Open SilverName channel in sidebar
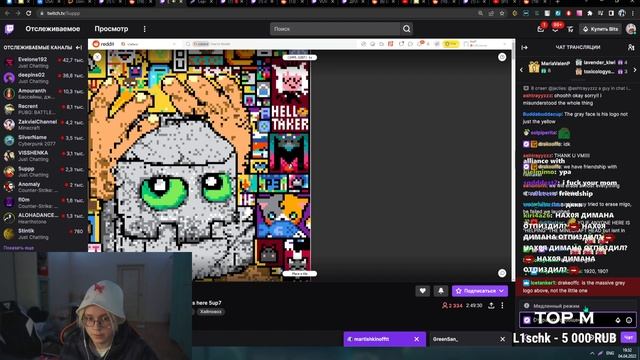 point(44,140)
